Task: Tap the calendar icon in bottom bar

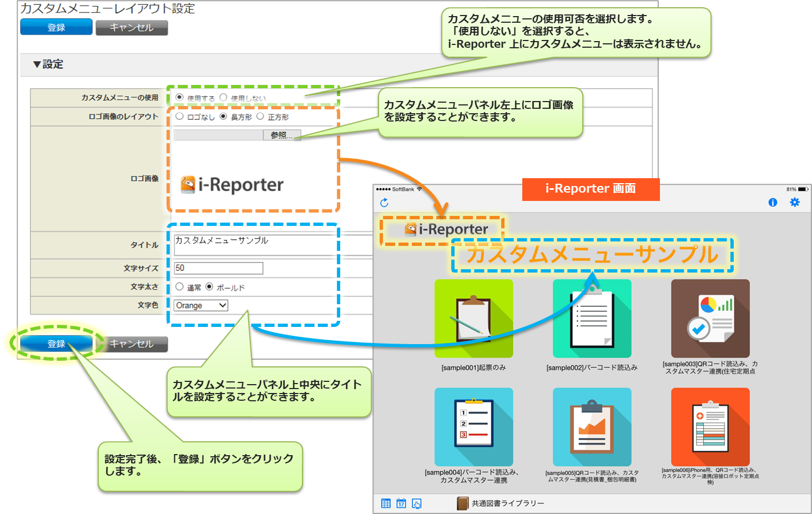Action: click(401, 503)
